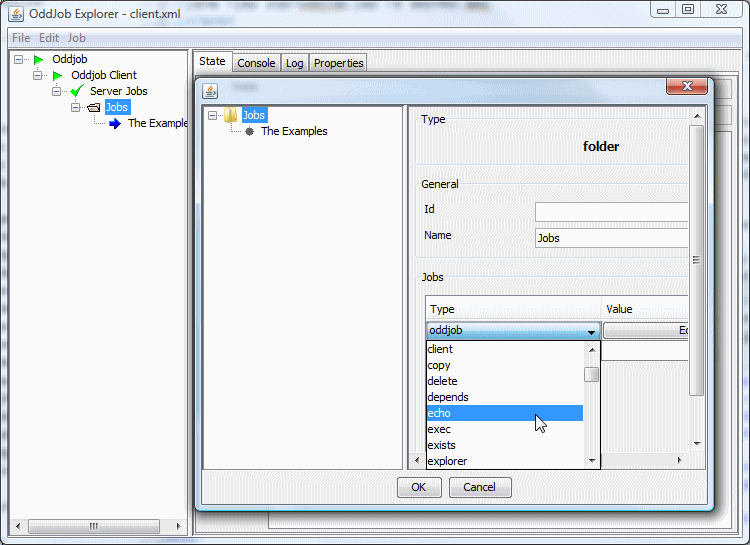Screen dimensions: 750x545
Task: Click the dropdown list scroll down arrow
Action: (592, 461)
